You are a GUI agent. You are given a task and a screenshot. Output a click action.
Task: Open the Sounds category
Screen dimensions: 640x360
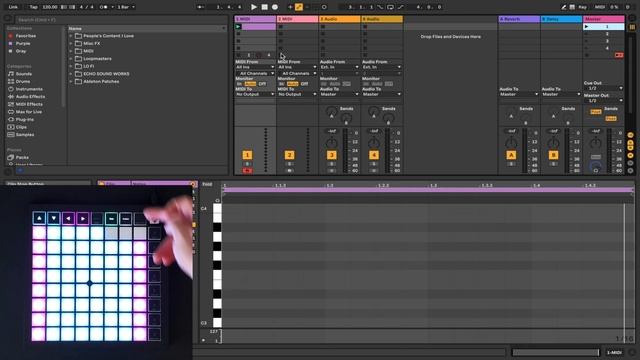24,74
